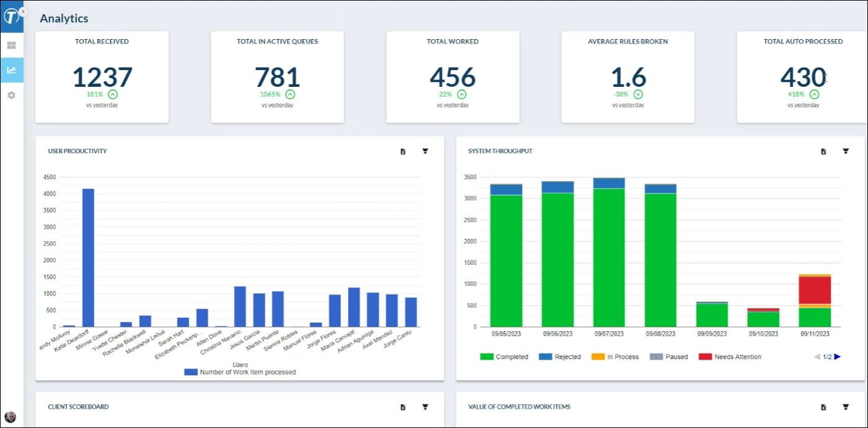Click the app logo at top left

click(11, 16)
